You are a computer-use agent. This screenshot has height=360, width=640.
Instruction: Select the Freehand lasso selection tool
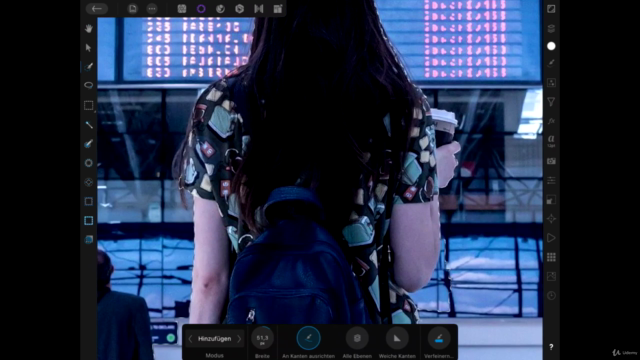point(89,85)
